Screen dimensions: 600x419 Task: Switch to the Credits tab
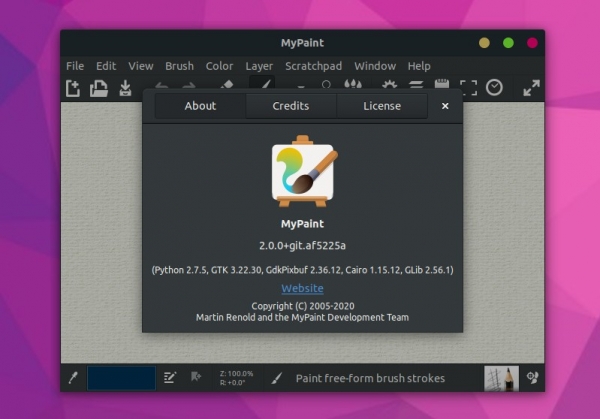pyautogui.click(x=291, y=106)
